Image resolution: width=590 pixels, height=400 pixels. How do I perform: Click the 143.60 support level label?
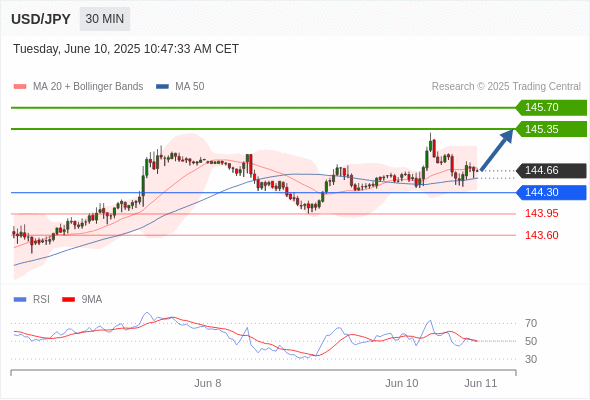point(542,235)
